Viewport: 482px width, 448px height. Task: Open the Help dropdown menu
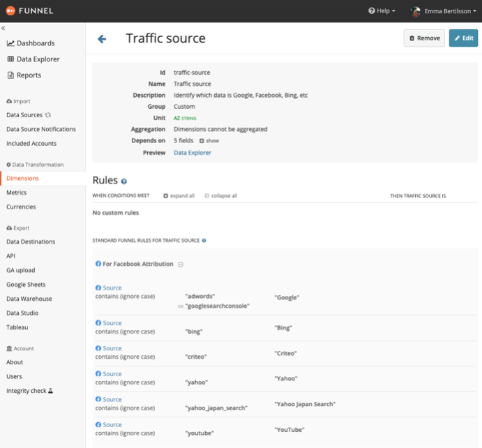[382, 10]
